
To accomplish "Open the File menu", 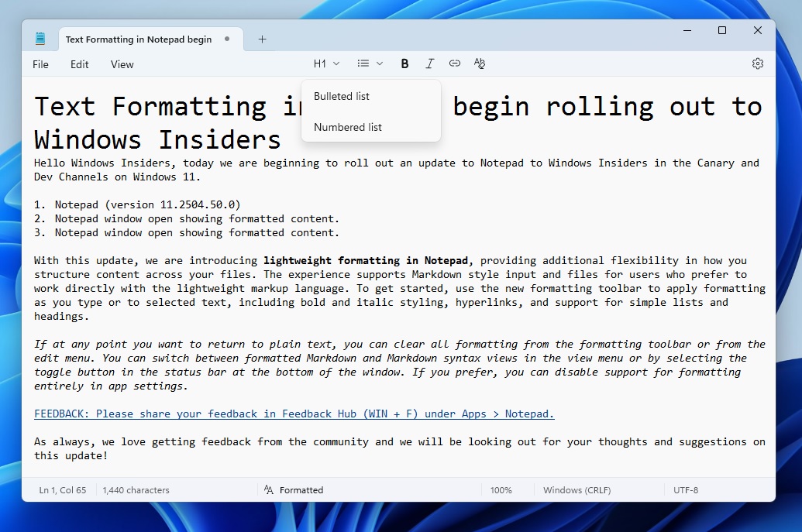I will 40,64.
